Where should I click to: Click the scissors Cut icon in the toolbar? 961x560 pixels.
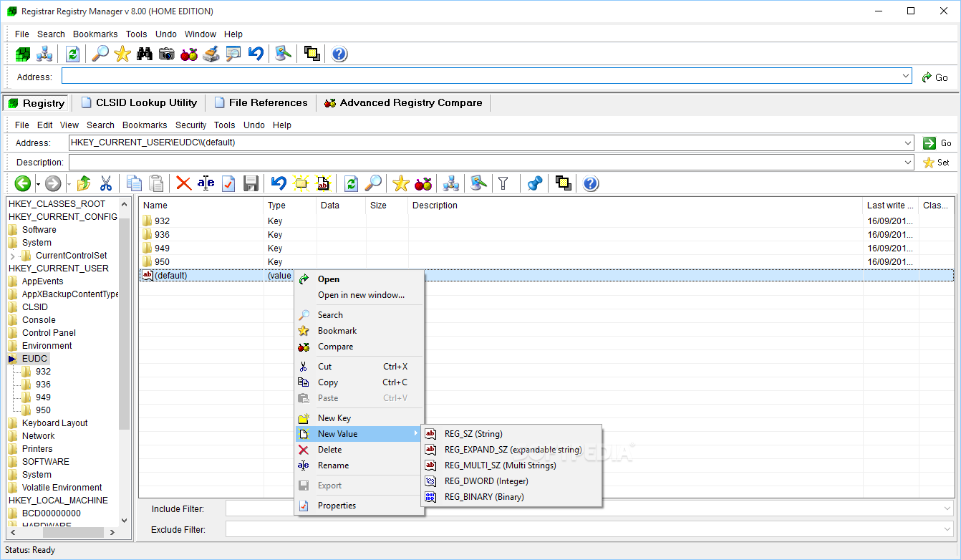tap(106, 183)
